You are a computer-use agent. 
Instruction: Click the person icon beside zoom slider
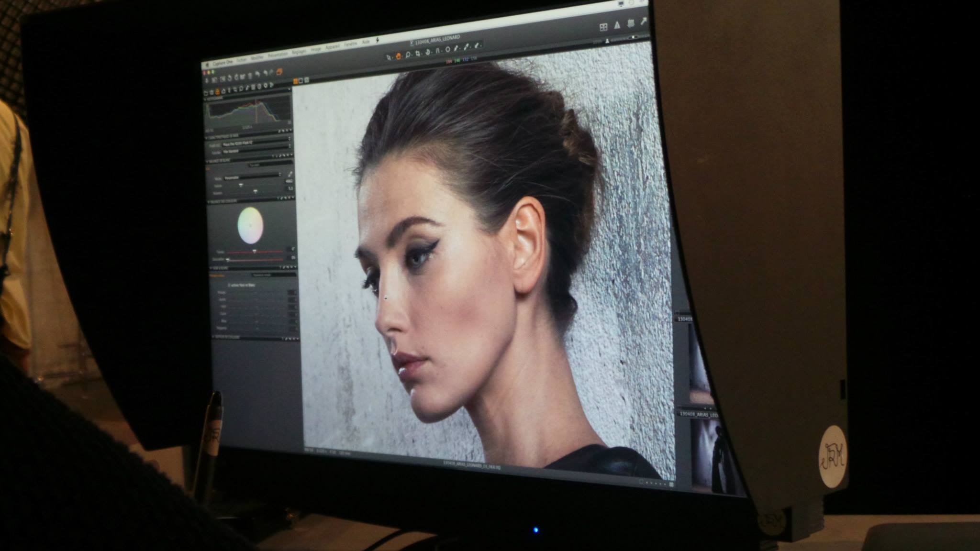click(x=607, y=42)
